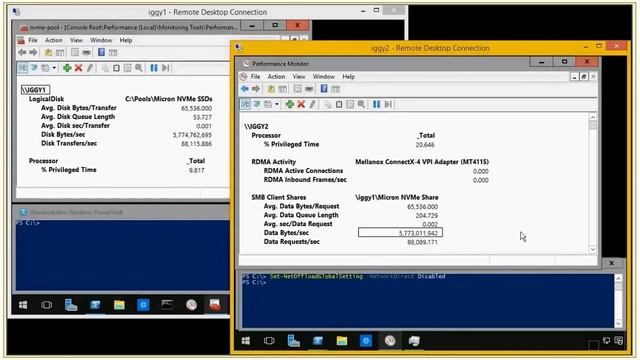Show or hide action pane in iggy2
The image size is (640, 360).
click(x=336, y=89)
